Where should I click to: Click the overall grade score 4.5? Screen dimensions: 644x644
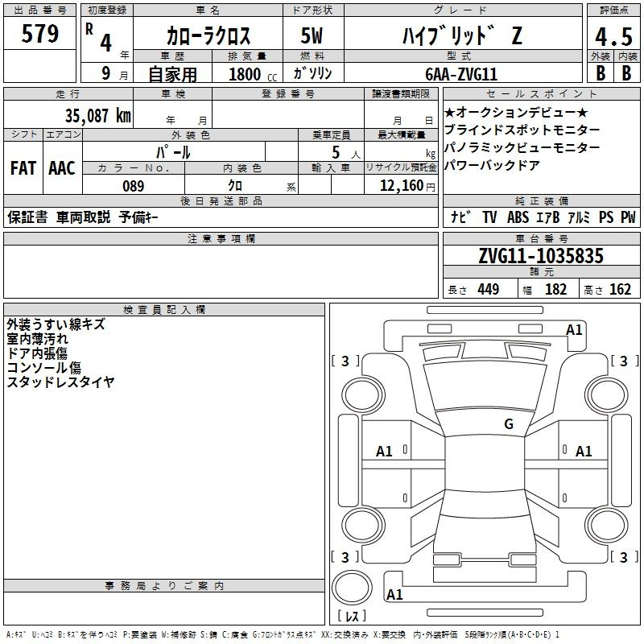coord(613,38)
